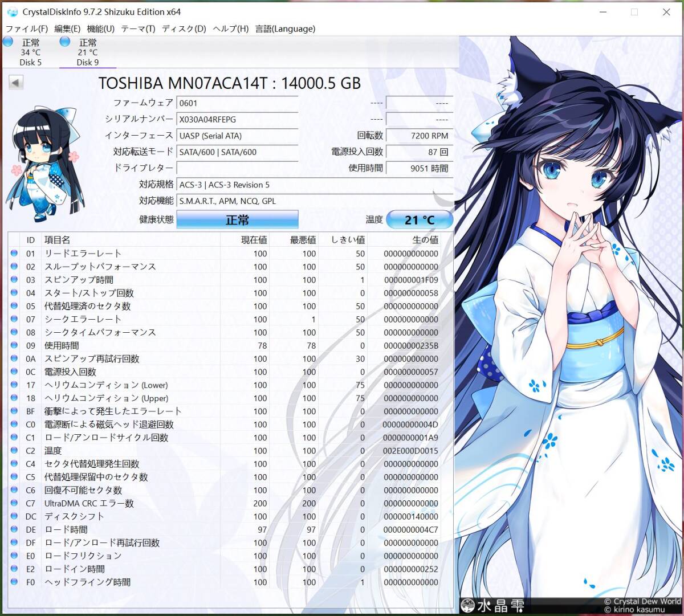The height and width of the screenshot is (616, 684).
Task: Click the 21 °C temperature button
Action: pos(420,220)
